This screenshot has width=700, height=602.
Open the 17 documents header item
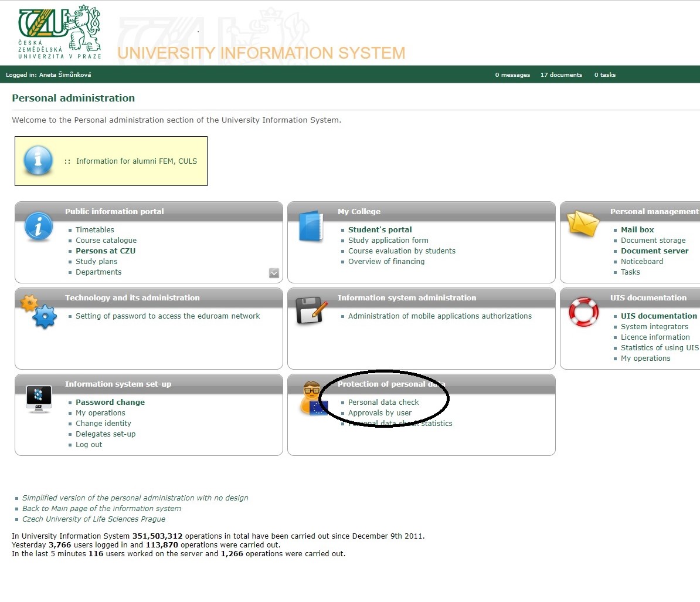[561, 75]
